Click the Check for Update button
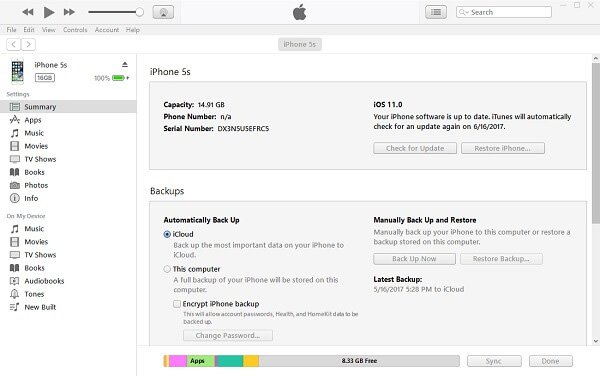The height and width of the screenshot is (376, 600). 415,148
